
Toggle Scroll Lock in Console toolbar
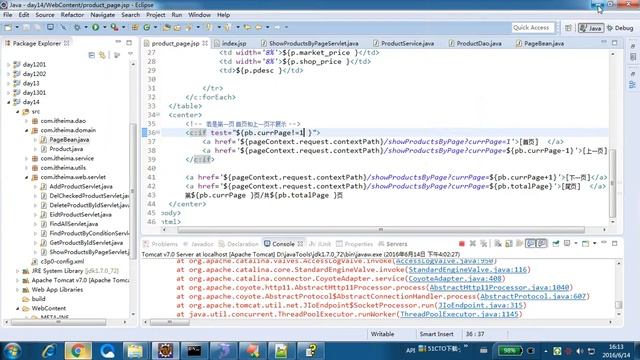(509, 244)
